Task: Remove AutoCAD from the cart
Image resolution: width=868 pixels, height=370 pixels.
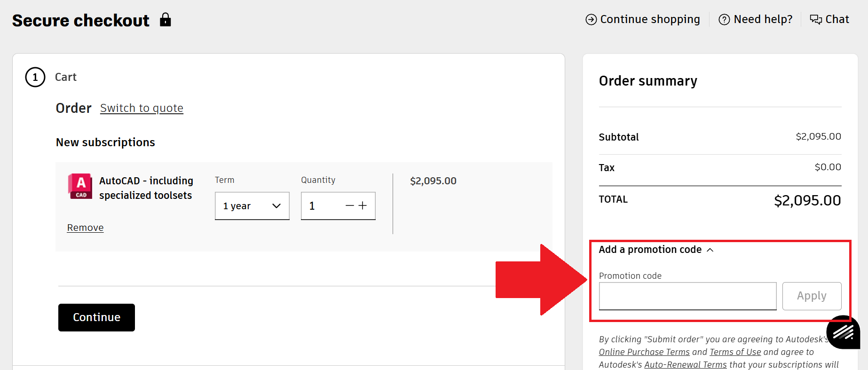Action: pyautogui.click(x=85, y=228)
